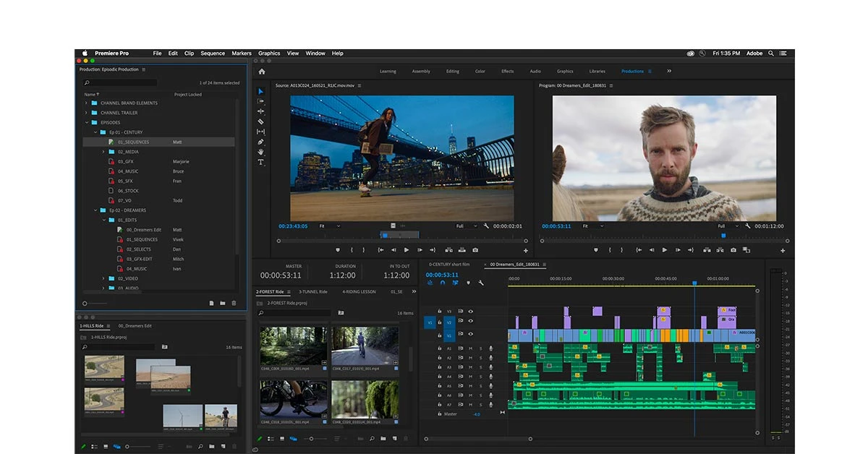The height and width of the screenshot is (454, 868).
Task: Switch to the Color workspace
Action: (480, 71)
